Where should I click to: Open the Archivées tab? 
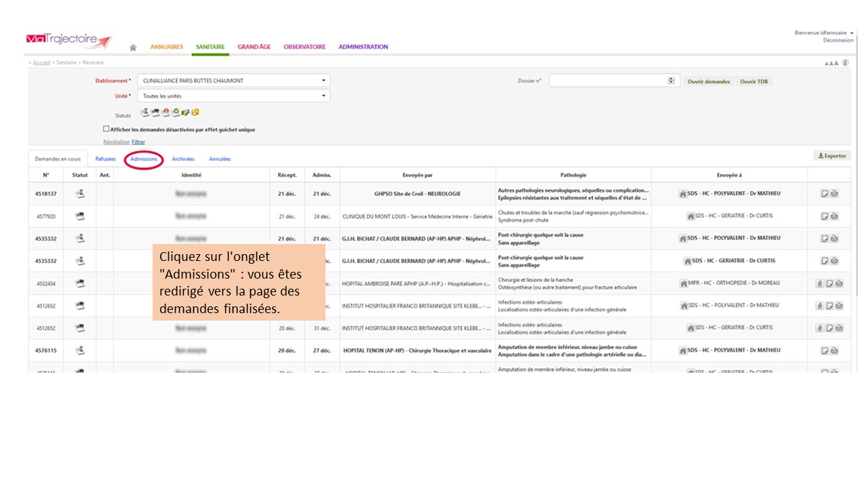click(183, 159)
